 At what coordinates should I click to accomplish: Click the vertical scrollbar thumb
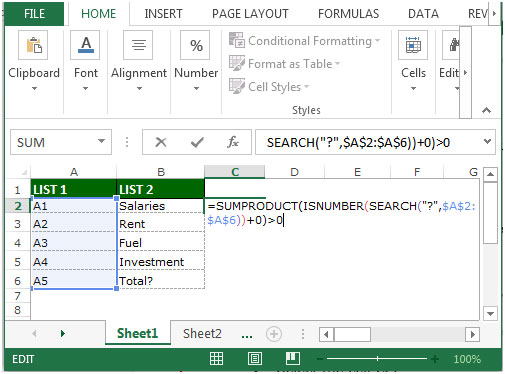tap(490, 213)
